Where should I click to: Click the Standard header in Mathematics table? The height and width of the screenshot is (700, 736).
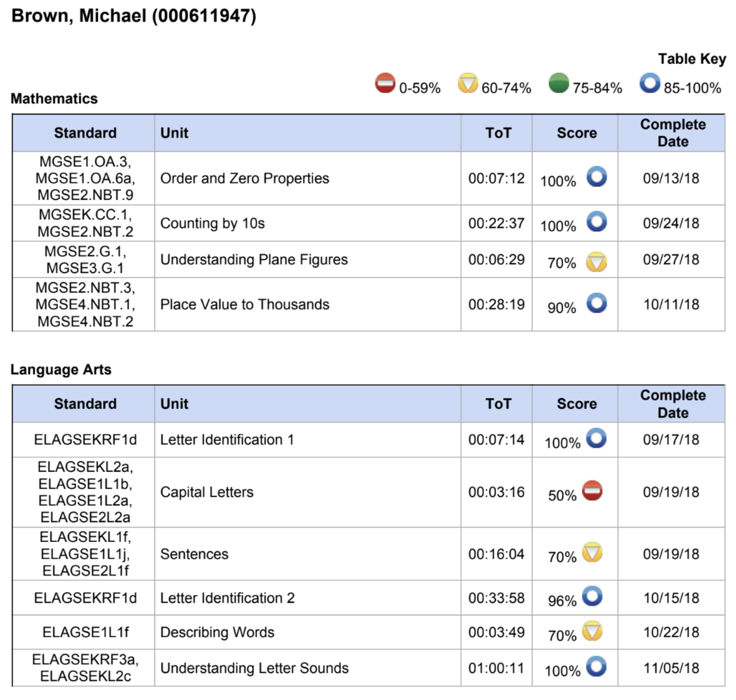85,133
